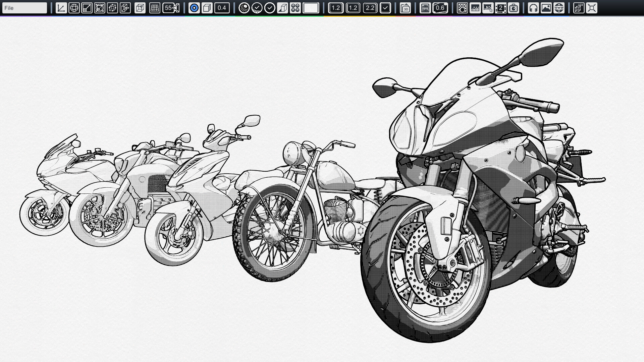Open the headphones audio settings

(x=534, y=8)
